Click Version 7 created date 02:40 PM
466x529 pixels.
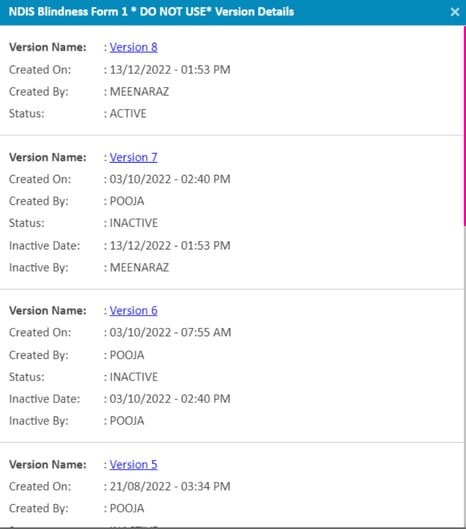pyautogui.click(x=205, y=179)
